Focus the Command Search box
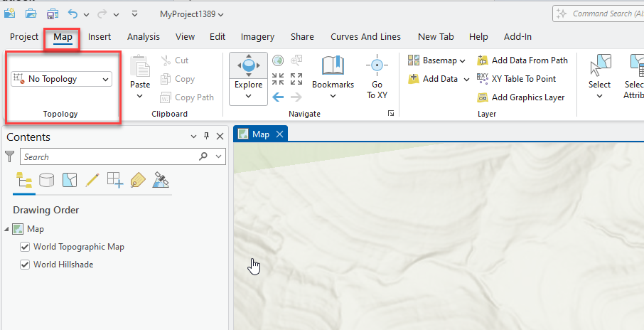This screenshot has height=330, width=644. pyautogui.click(x=599, y=14)
